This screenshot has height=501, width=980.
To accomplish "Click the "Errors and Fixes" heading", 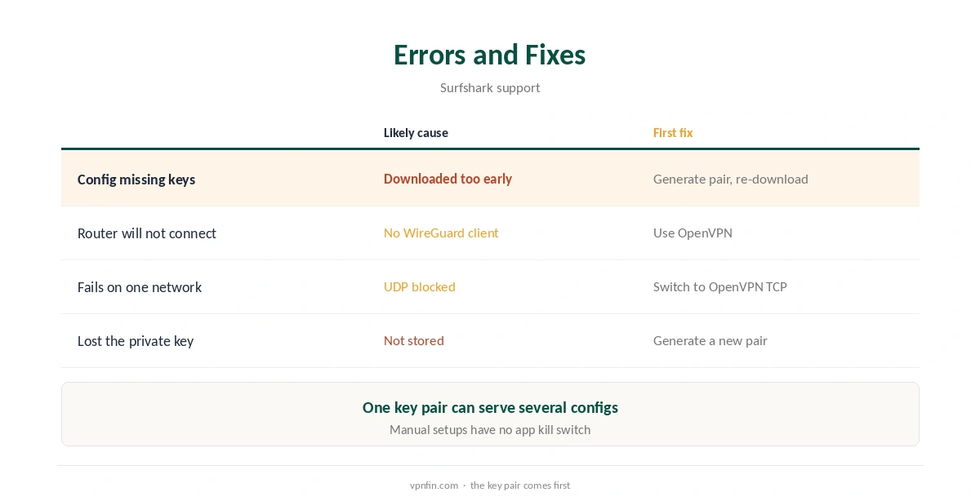I will [490, 55].
